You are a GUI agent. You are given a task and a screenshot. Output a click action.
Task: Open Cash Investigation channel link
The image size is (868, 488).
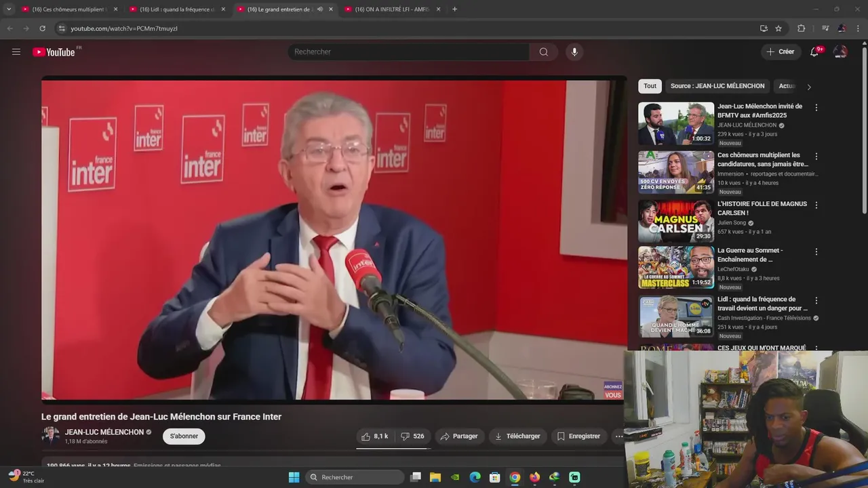[x=764, y=318]
